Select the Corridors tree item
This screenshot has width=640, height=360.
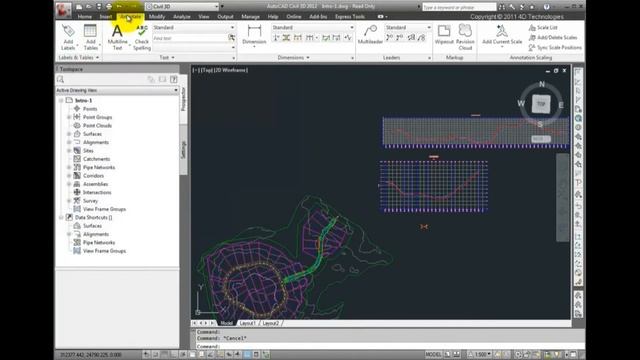coord(93,176)
